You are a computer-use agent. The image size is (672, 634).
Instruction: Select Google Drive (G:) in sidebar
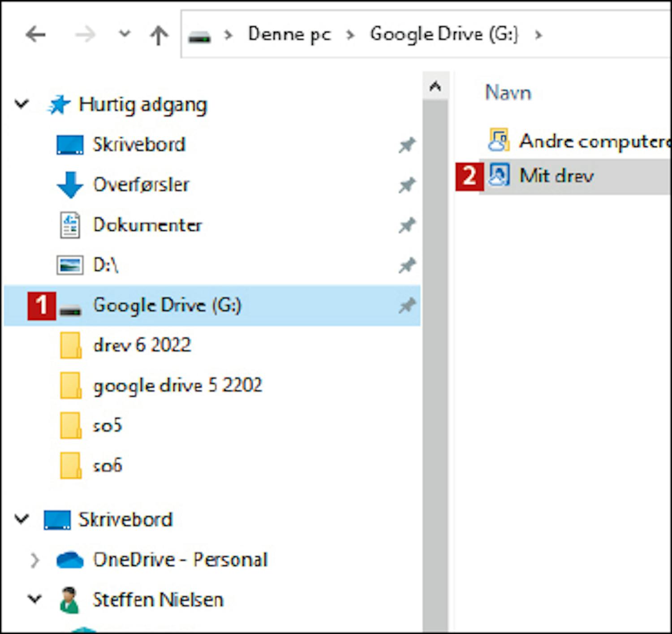pyautogui.click(x=167, y=306)
